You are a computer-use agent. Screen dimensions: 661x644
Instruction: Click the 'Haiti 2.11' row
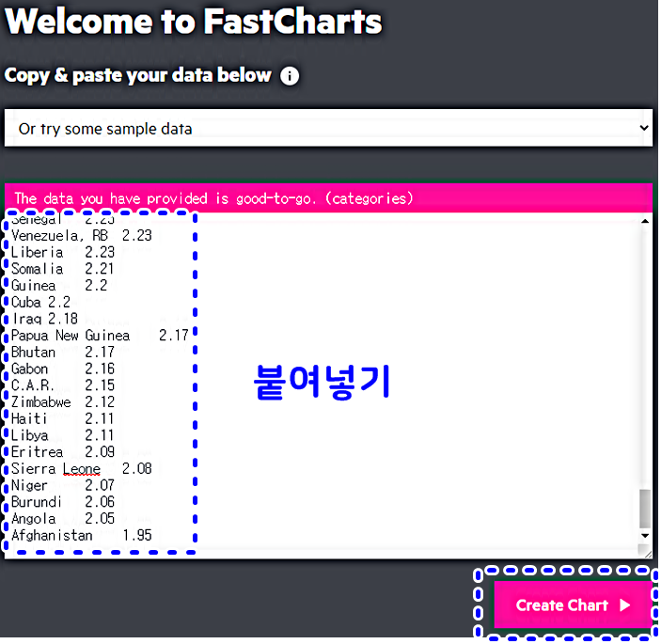point(62,419)
